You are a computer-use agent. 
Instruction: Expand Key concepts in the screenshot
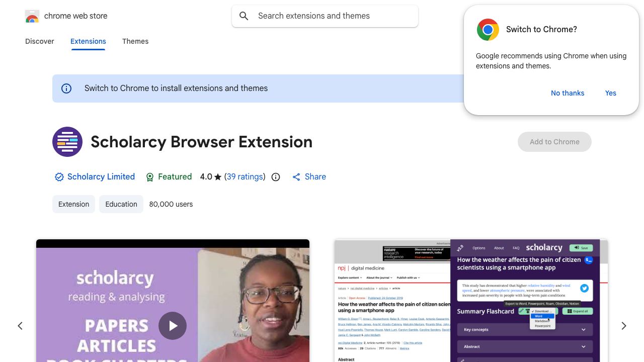525,330
